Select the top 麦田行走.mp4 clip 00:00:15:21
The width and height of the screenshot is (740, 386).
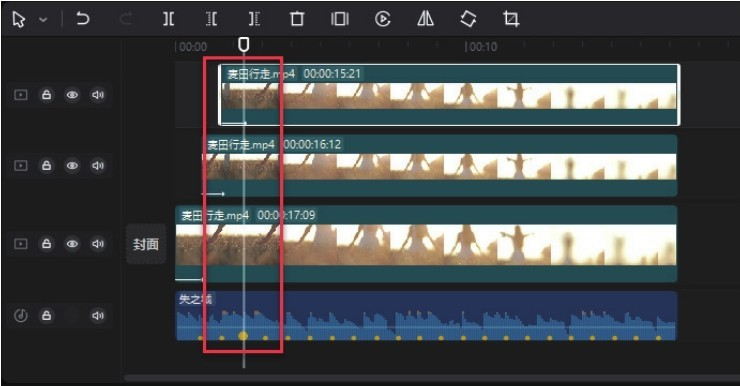pos(449,95)
